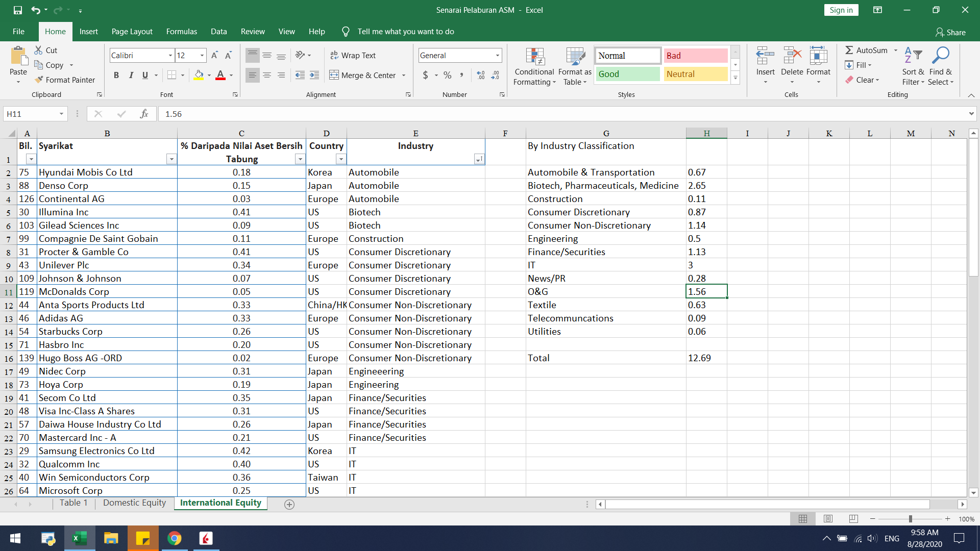Screen dimensions: 980x551
Task: Open the General number format dropdown
Action: (x=497, y=55)
